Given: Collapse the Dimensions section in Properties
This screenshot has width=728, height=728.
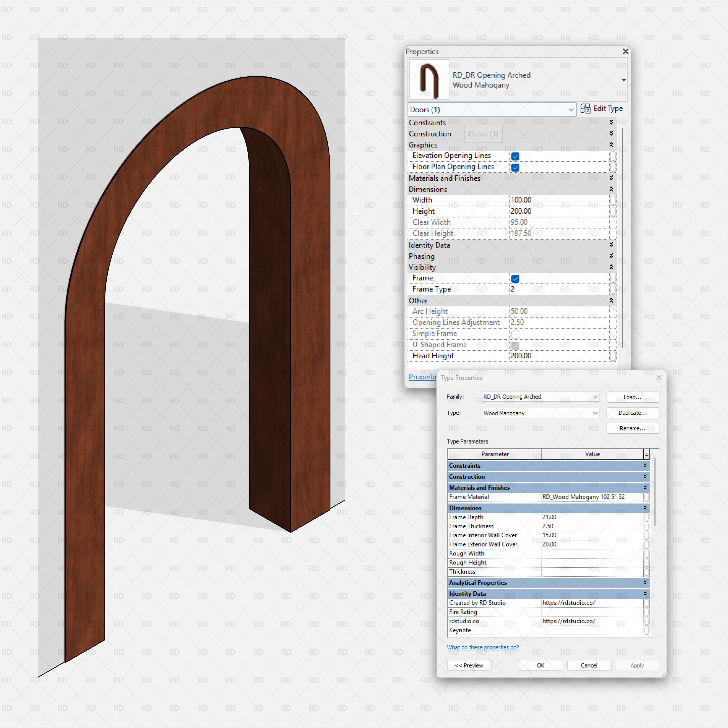Looking at the screenshot, I should [611, 189].
